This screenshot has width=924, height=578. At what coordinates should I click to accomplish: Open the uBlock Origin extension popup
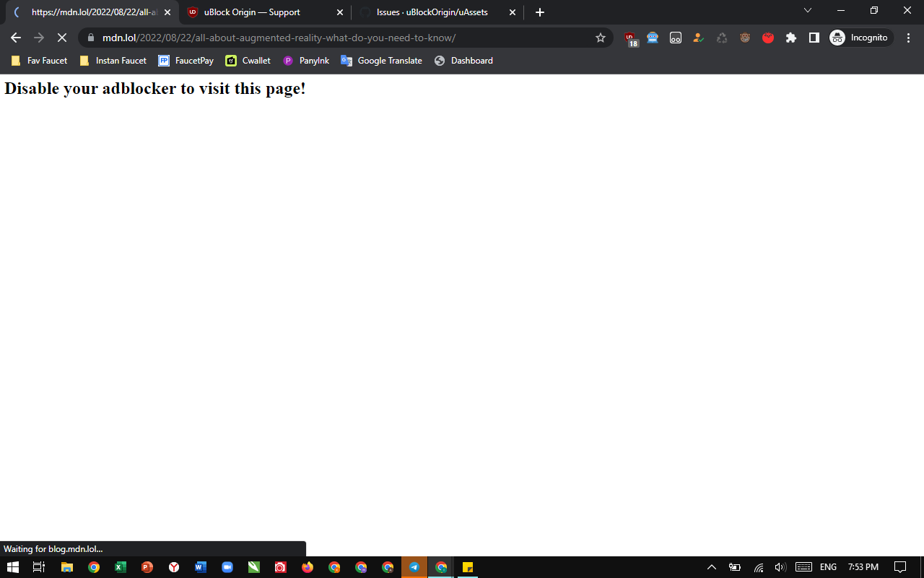[631, 38]
